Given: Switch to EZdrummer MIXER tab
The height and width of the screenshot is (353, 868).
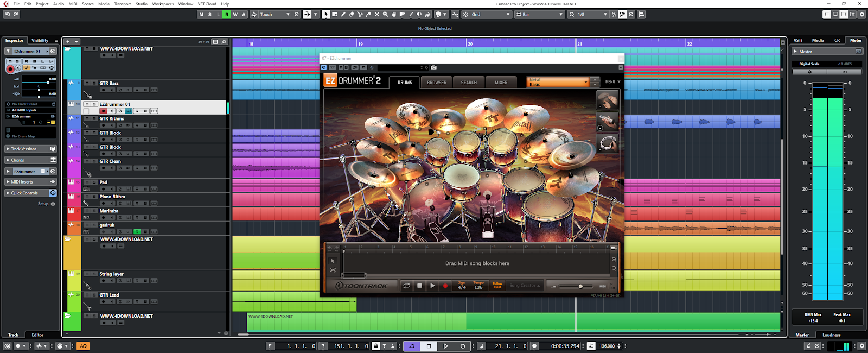Looking at the screenshot, I should pyautogui.click(x=501, y=83).
